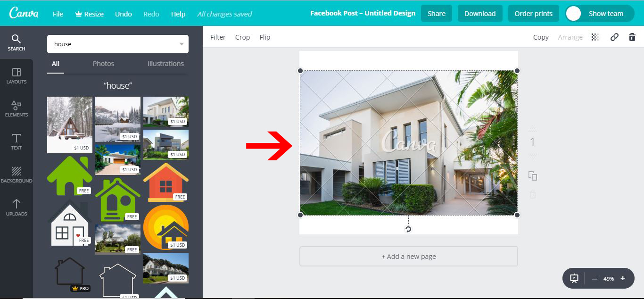Click Add a new page
The width and height of the screenshot is (644, 299).
409,257
